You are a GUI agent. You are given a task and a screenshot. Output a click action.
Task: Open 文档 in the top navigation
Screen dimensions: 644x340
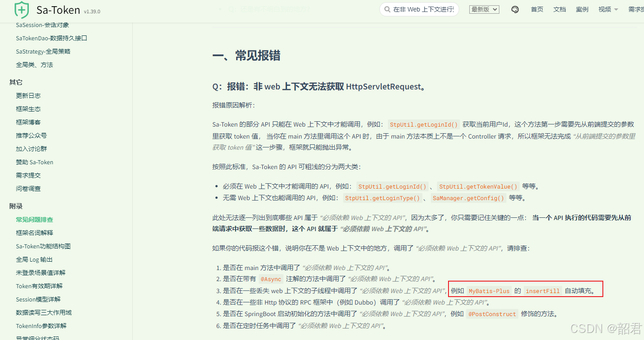pyautogui.click(x=560, y=9)
